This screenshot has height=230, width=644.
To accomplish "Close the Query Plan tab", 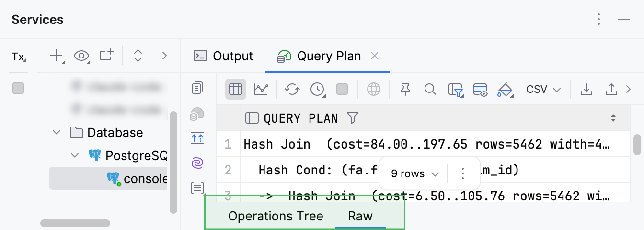I will [x=375, y=56].
